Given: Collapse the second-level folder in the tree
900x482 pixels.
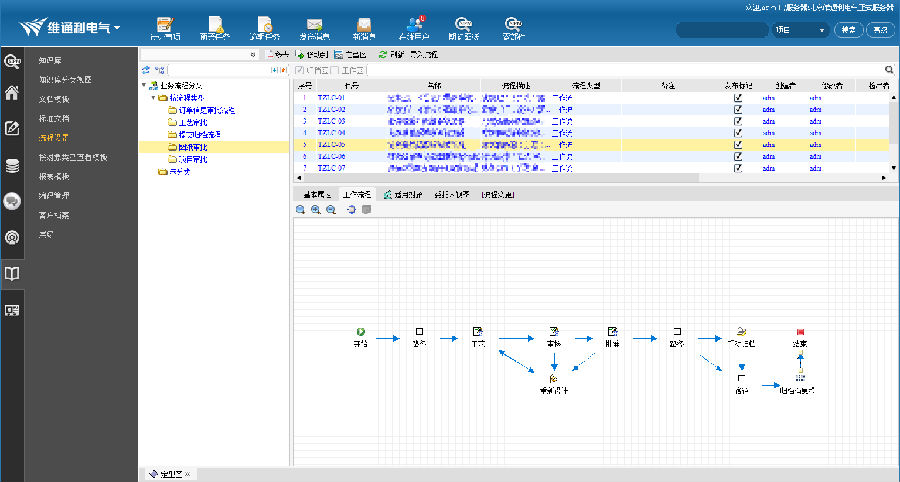Looking at the screenshot, I should click(x=154, y=98).
